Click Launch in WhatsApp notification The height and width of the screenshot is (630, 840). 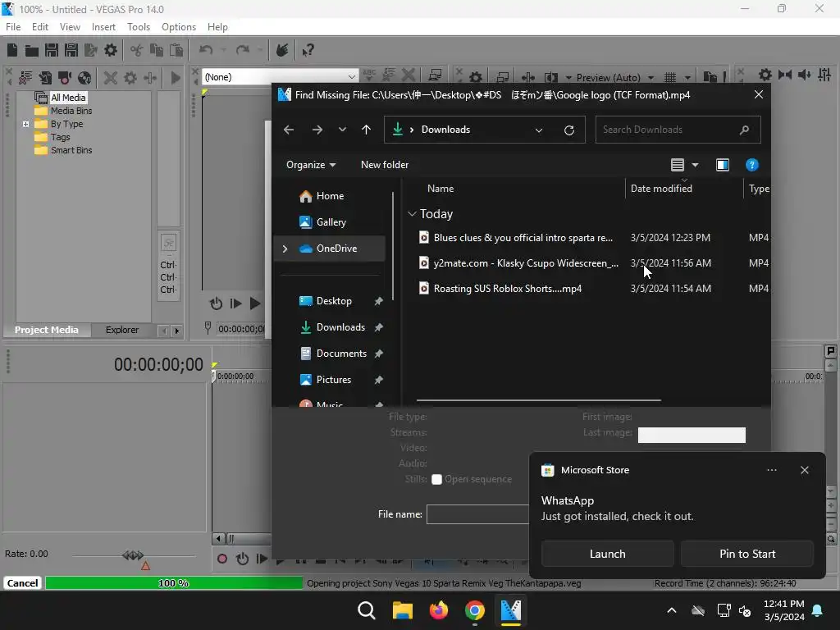[608, 554]
